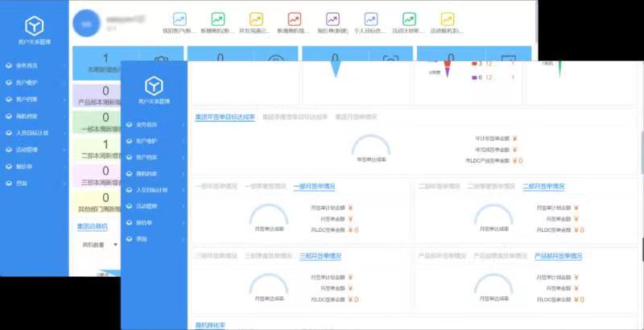Click 客户维护 icon in front window sidebar
The image size is (644, 330).
tap(129, 141)
